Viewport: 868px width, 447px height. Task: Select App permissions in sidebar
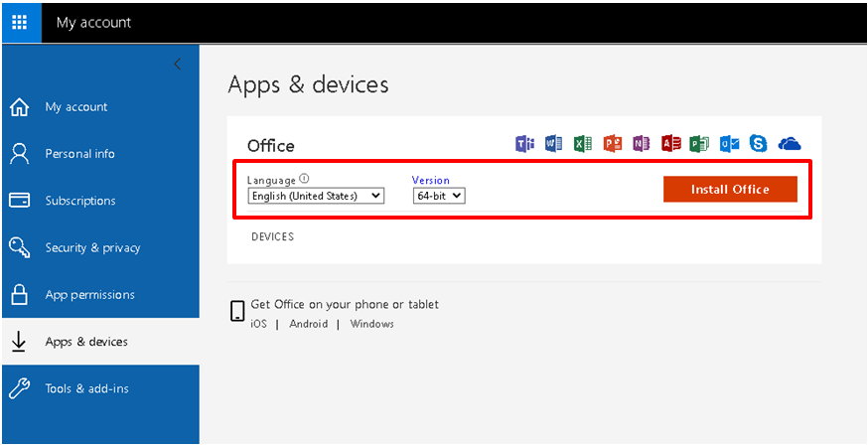[x=89, y=295]
